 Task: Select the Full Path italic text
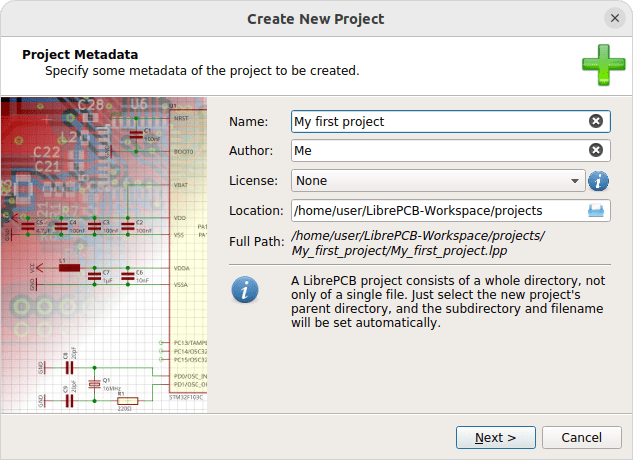coord(418,243)
